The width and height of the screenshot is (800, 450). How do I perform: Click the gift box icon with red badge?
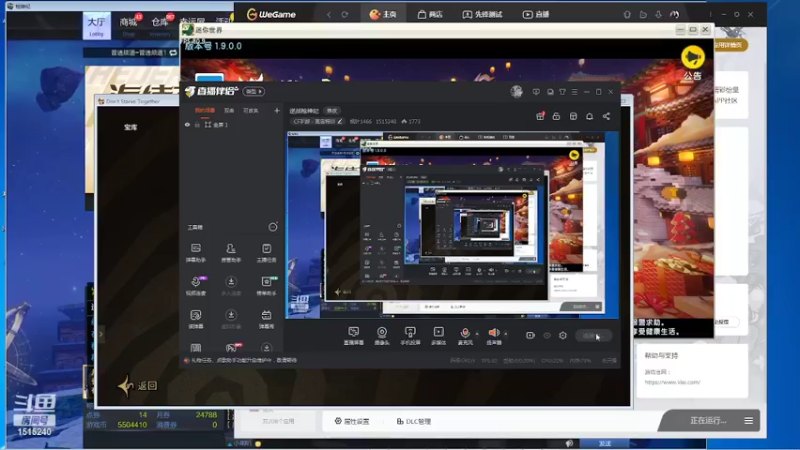[540, 116]
